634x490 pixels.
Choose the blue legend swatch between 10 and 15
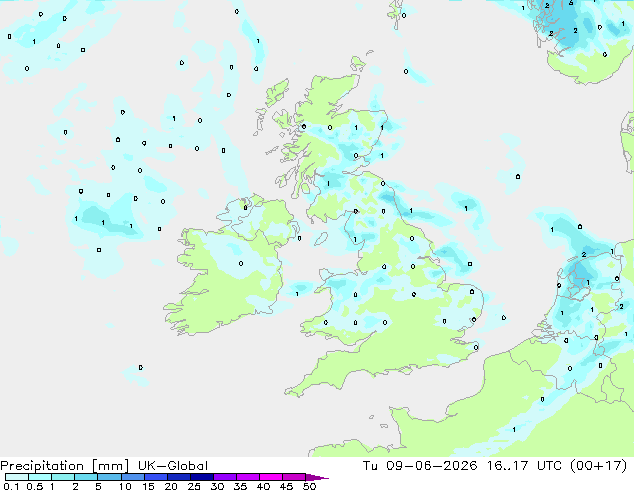(132, 477)
